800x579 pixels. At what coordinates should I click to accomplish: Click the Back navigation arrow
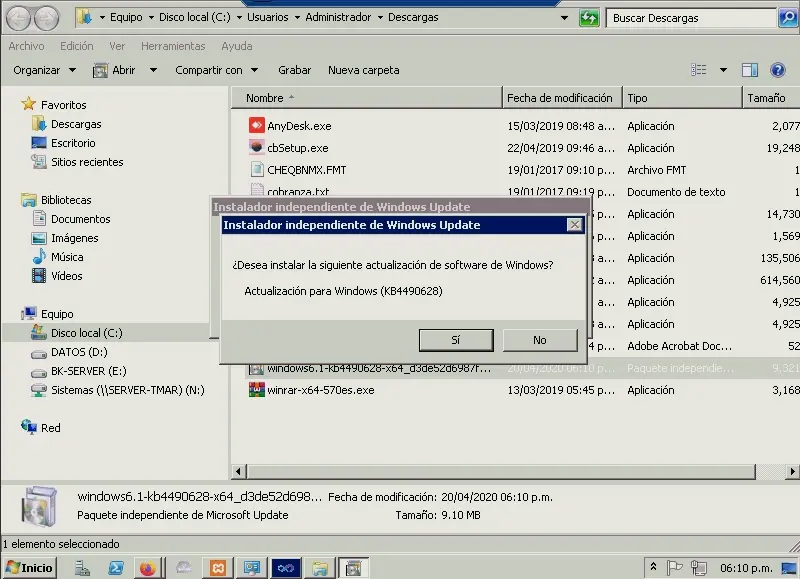(19, 18)
